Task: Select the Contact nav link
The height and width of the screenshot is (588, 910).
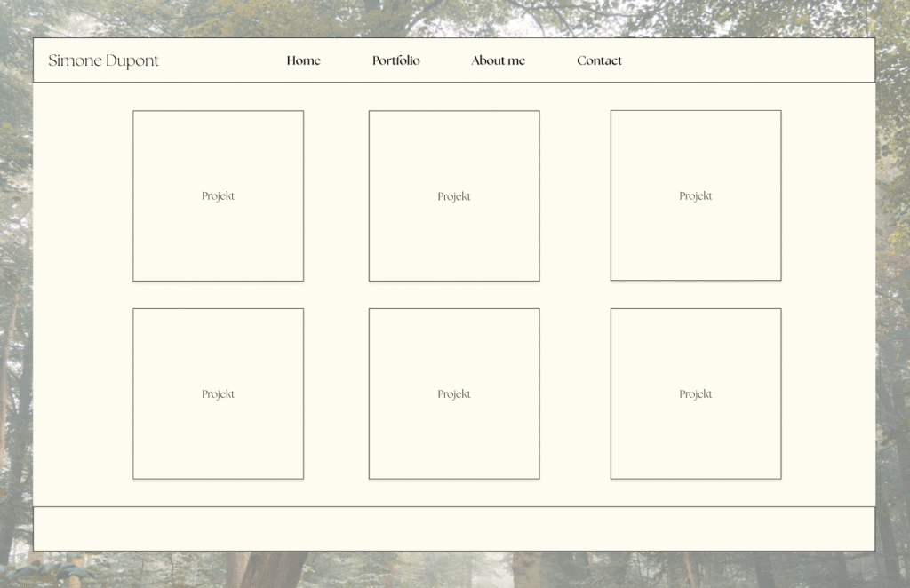Action: pyautogui.click(x=599, y=60)
